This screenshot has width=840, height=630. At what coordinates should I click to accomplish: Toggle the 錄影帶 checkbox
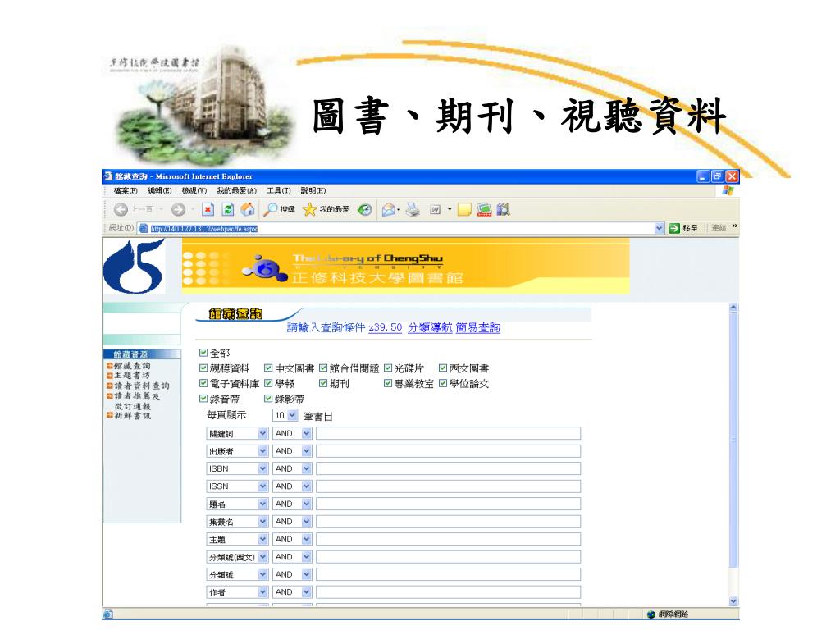[268, 399]
